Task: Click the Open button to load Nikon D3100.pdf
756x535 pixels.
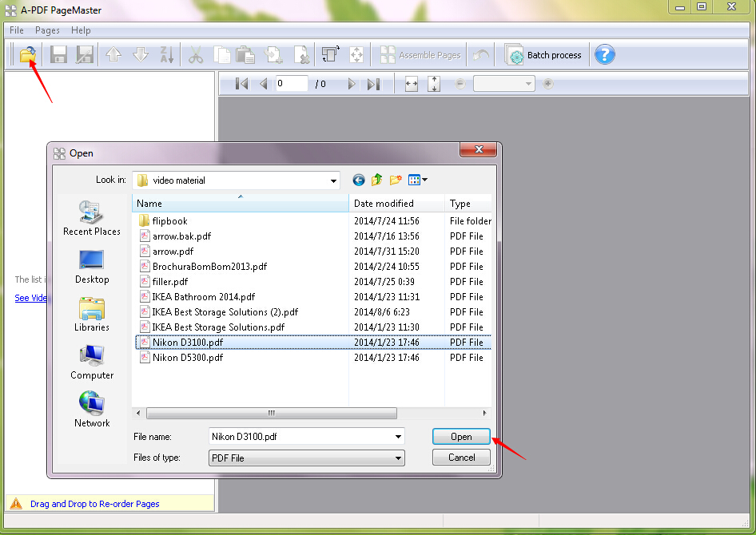Action: click(x=461, y=437)
